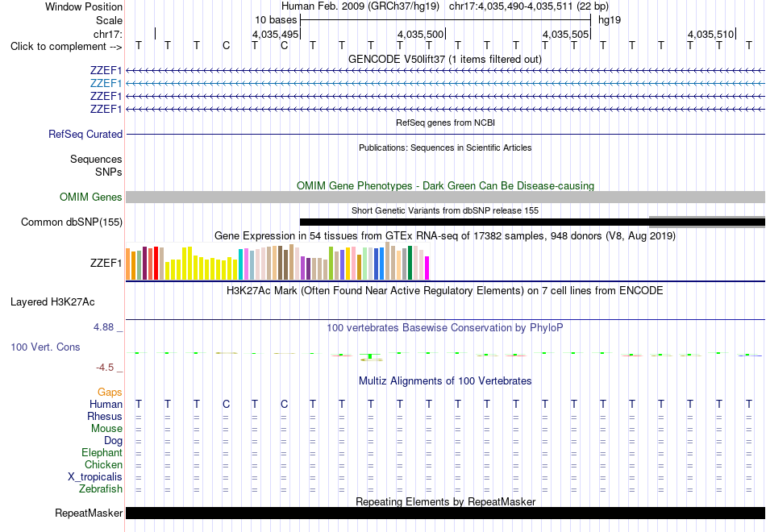
Task: Open the RefSeq Curated track label
Action: [x=85, y=135]
